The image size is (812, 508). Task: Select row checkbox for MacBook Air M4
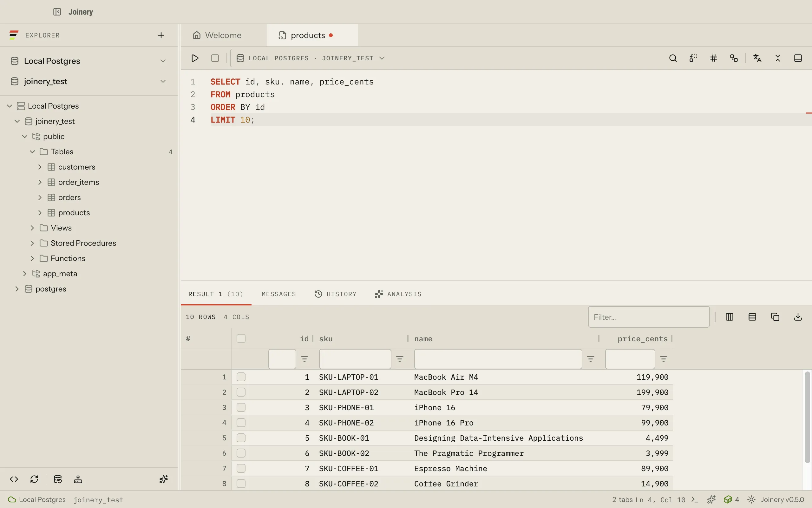tap(241, 377)
